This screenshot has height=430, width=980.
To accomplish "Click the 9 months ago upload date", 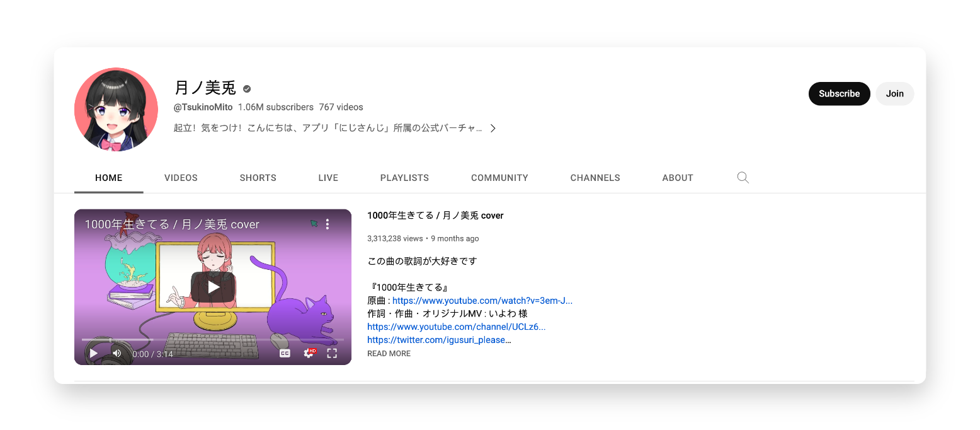I will pyautogui.click(x=455, y=238).
